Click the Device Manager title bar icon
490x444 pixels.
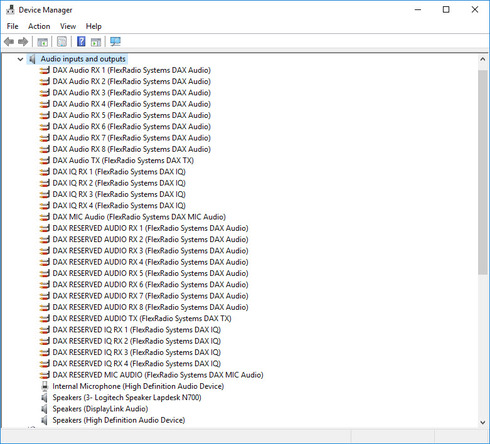(x=10, y=10)
